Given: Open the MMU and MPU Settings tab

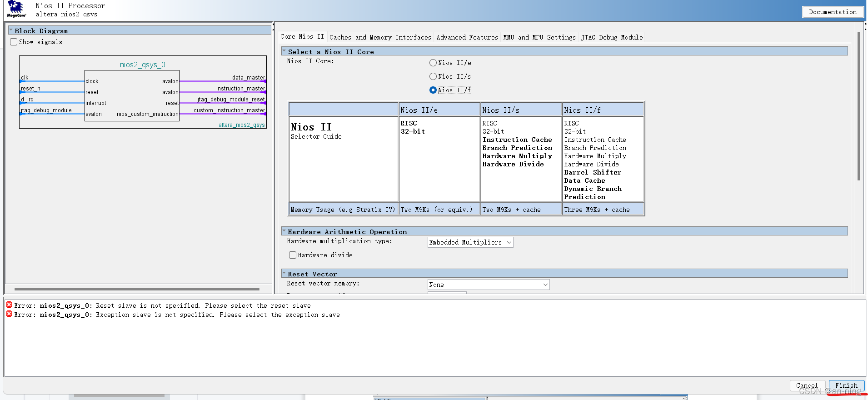Looking at the screenshot, I should click(539, 37).
